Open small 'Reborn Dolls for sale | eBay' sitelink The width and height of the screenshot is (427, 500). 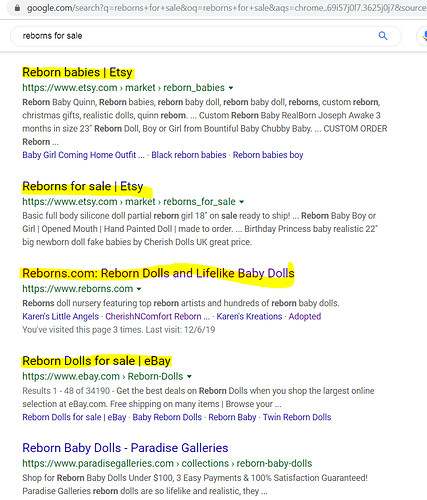[74, 417]
